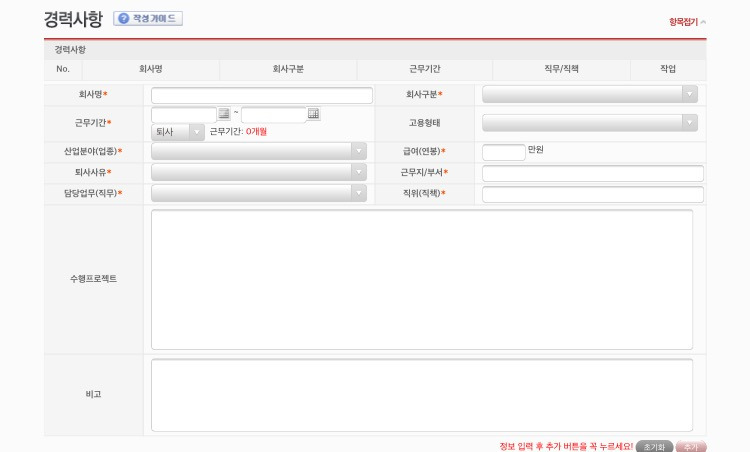This screenshot has width=750, height=452.
Task: Click the 0개월 duration text
Action: [x=256, y=132]
